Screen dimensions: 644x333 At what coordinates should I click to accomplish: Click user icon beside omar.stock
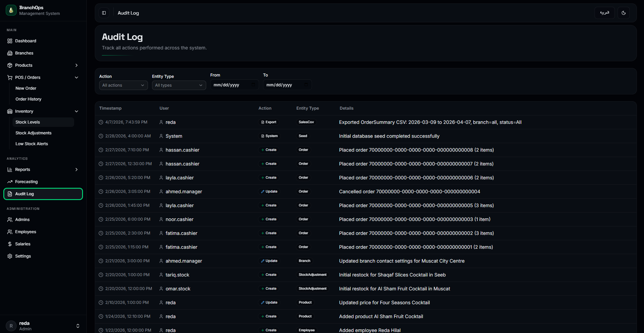coord(161,289)
